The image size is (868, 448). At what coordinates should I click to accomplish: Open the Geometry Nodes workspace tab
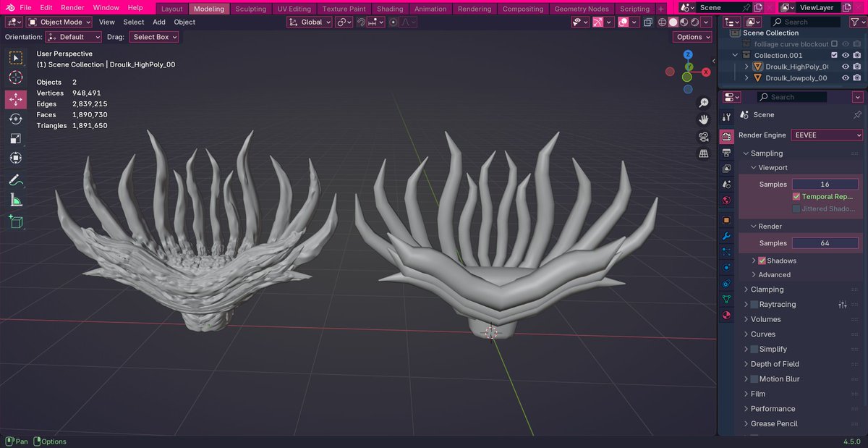[582, 9]
